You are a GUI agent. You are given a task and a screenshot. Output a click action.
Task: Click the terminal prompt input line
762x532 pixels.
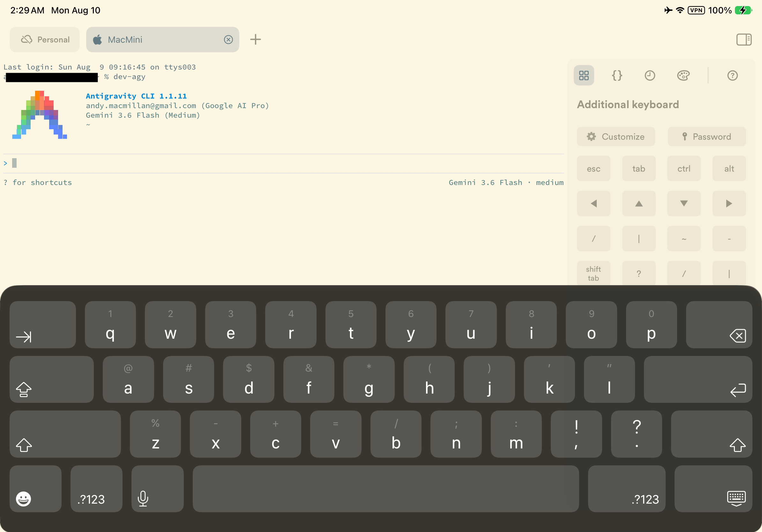tap(284, 163)
